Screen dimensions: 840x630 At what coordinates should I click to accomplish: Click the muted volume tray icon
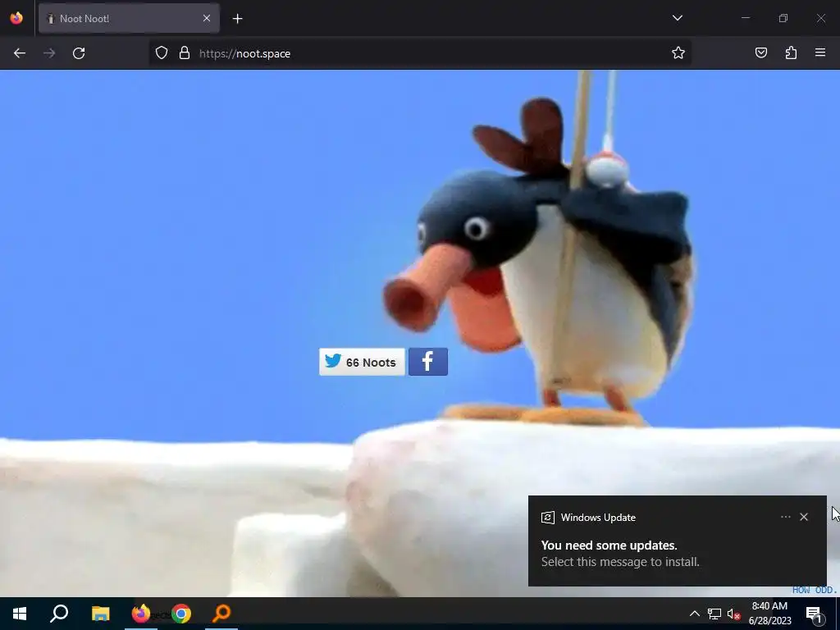click(733, 614)
